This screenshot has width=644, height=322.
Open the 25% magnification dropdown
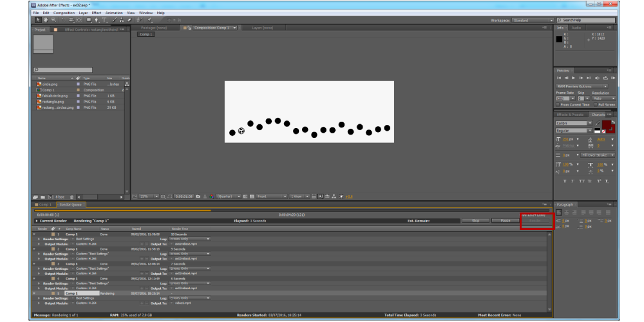click(149, 196)
